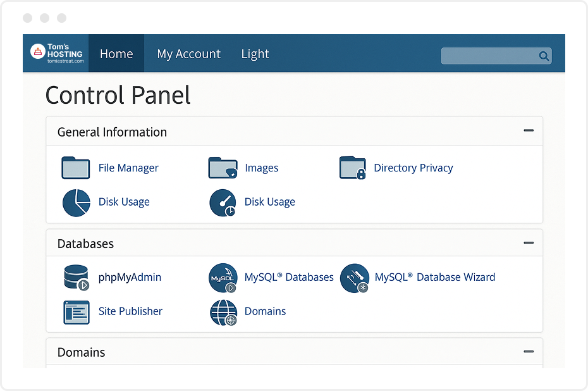Open the MySQL Databases icon

[x=223, y=278]
